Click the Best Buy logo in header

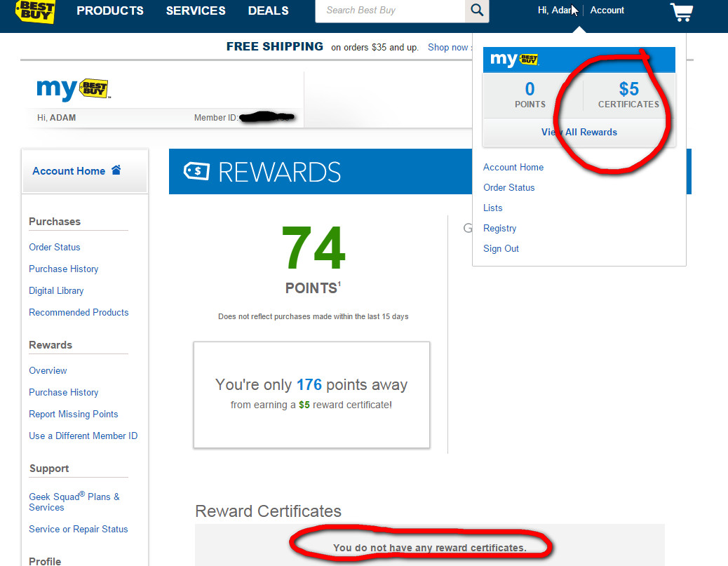tap(35, 11)
